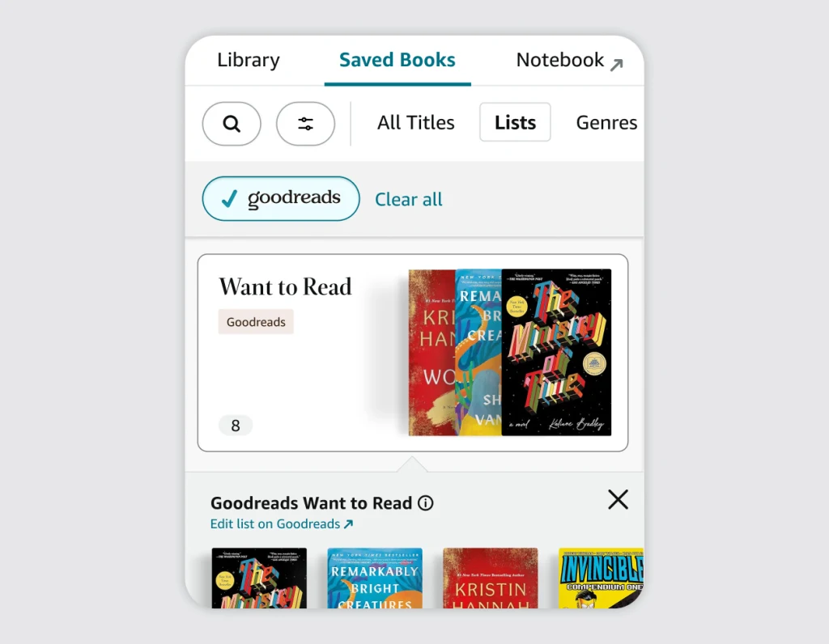Open the Invincible Compendium One book cover
The width and height of the screenshot is (829, 644).
602,578
